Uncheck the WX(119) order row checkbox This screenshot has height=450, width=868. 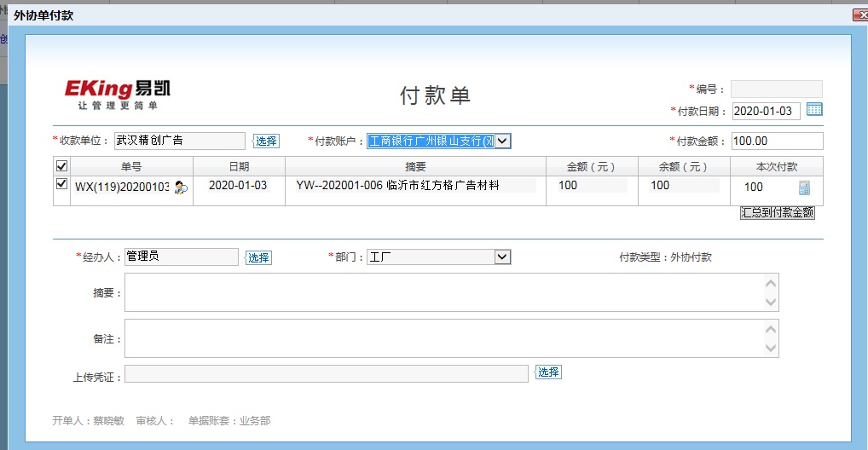(61, 184)
